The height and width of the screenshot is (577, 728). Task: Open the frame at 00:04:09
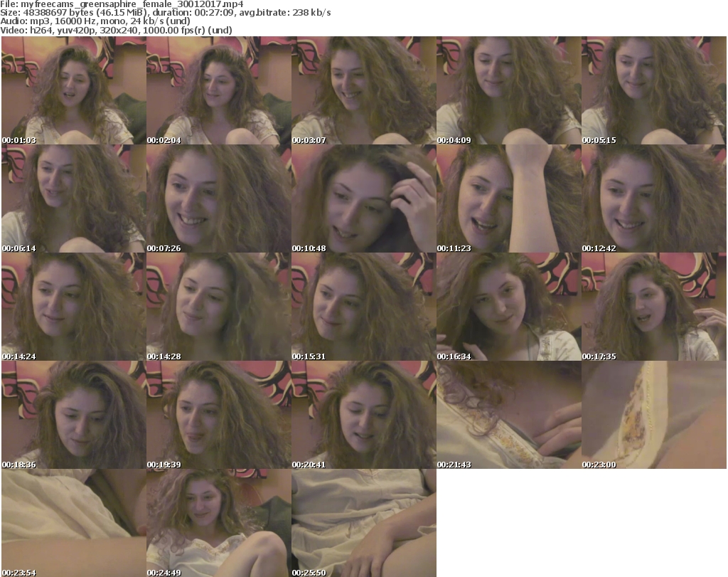[509, 90]
